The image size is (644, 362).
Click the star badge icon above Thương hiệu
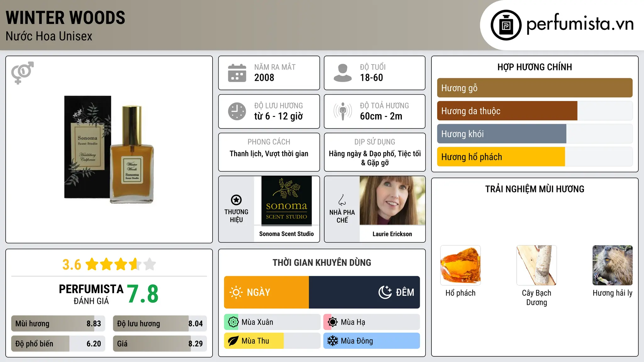coord(236,200)
